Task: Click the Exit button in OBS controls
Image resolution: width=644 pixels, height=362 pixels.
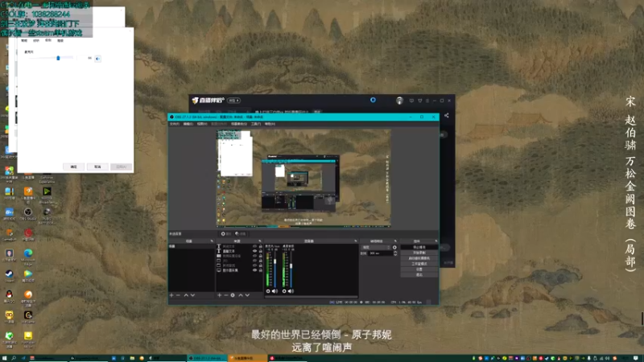Action: [x=419, y=274]
